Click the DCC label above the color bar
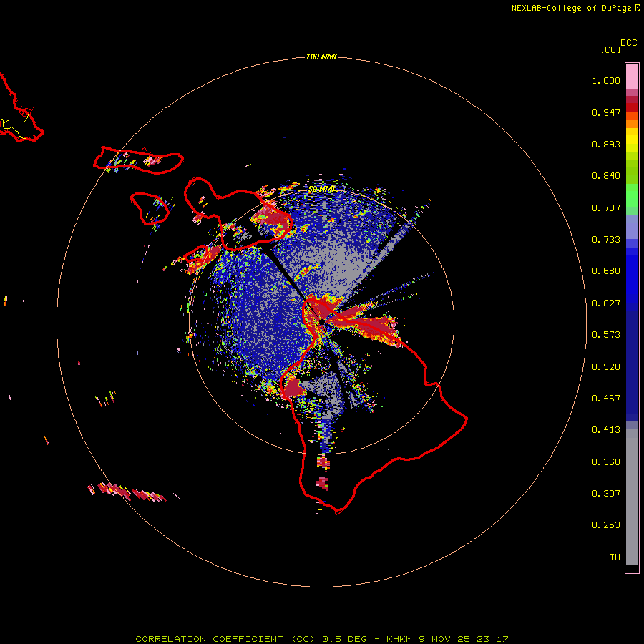Image resolution: width=644 pixels, height=644 pixels. pyautogui.click(x=629, y=43)
